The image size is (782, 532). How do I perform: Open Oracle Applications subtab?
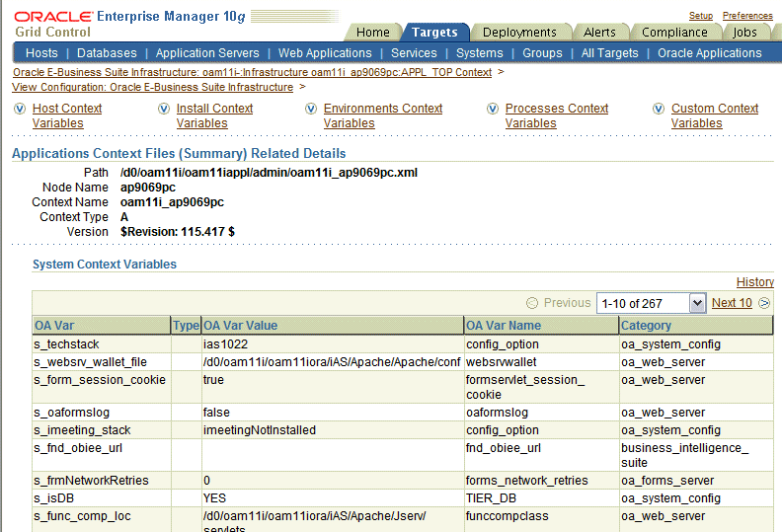(710, 53)
